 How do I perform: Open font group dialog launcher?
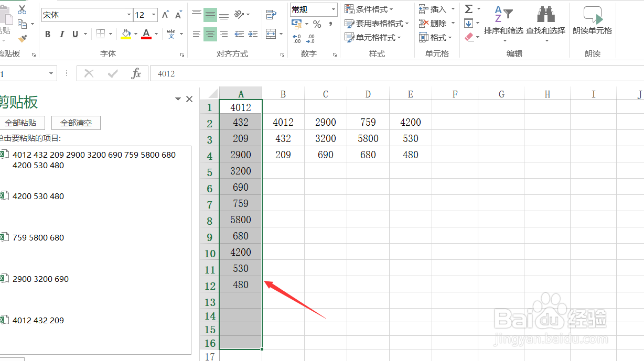pyautogui.click(x=183, y=54)
